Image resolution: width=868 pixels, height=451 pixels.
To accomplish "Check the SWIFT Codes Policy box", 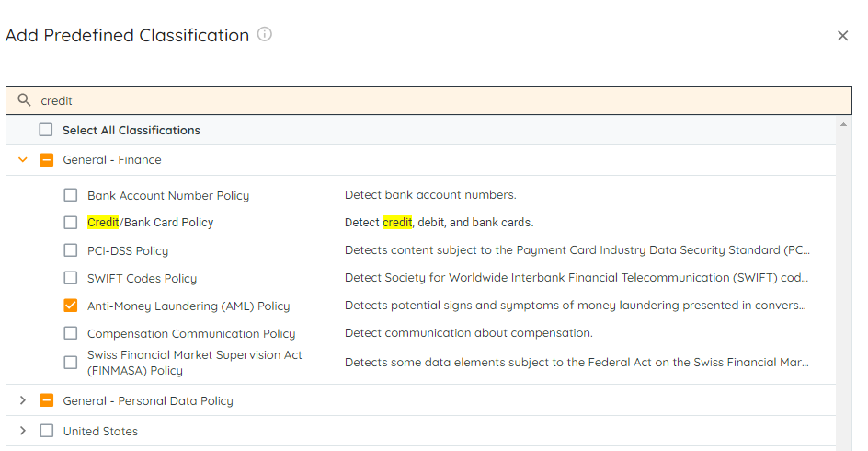I will [x=71, y=278].
